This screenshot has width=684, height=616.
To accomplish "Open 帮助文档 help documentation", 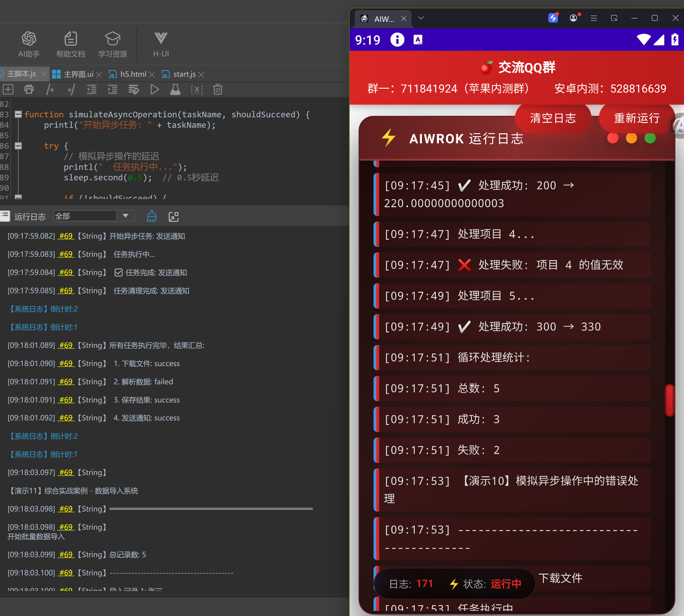I will tap(71, 44).
